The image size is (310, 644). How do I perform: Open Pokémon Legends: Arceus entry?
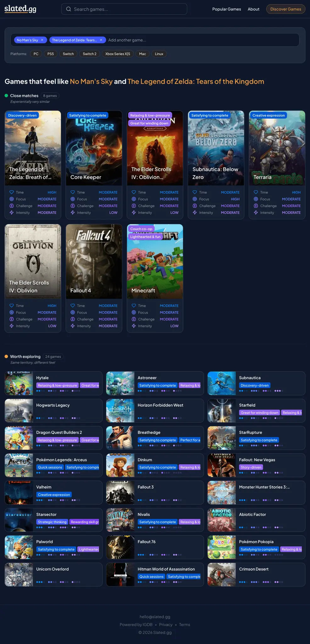[x=53, y=465]
